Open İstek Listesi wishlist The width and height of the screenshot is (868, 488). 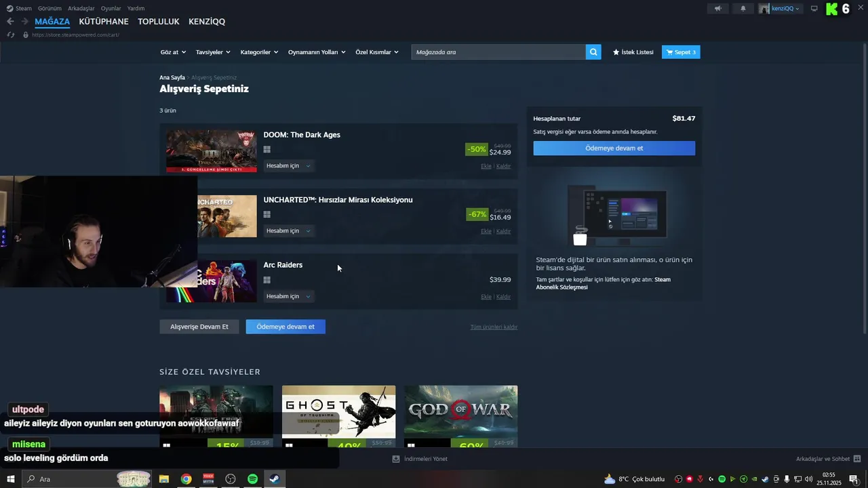point(633,52)
